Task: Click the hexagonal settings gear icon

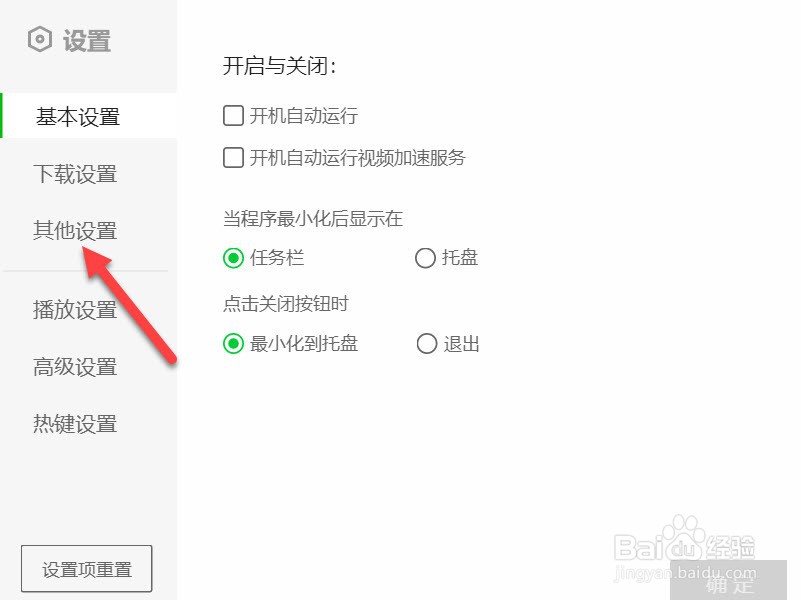Action: click(39, 39)
